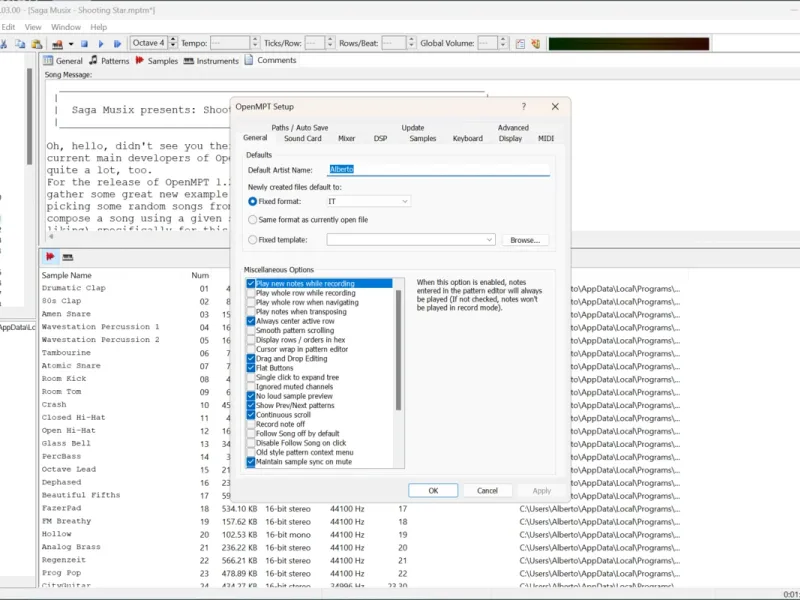Click the Rows/Beat spinner arrows

(411, 43)
